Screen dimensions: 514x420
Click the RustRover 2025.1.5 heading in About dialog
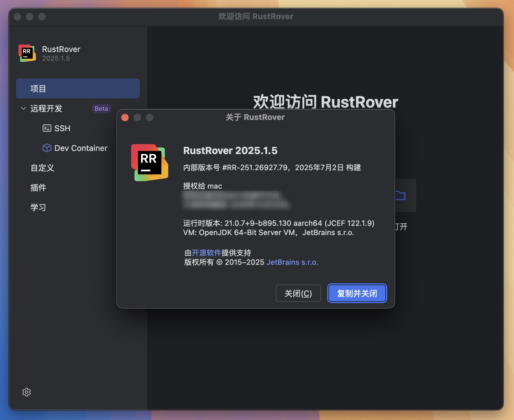tap(230, 151)
